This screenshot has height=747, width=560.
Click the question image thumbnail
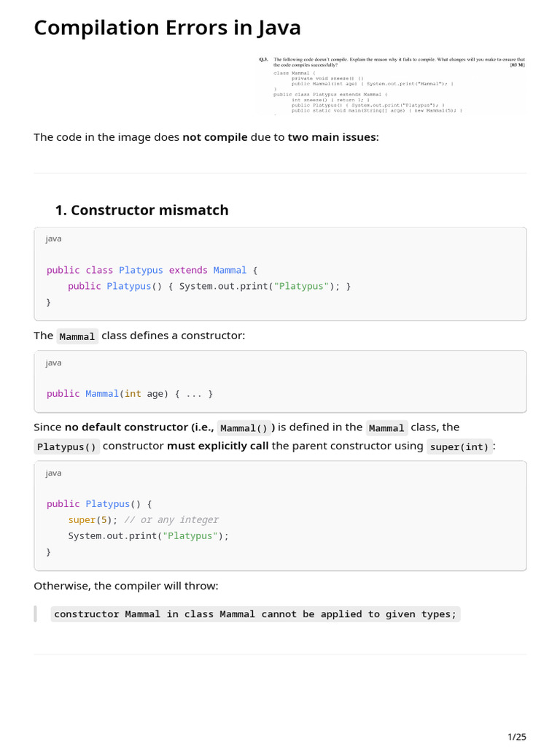click(392, 85)
